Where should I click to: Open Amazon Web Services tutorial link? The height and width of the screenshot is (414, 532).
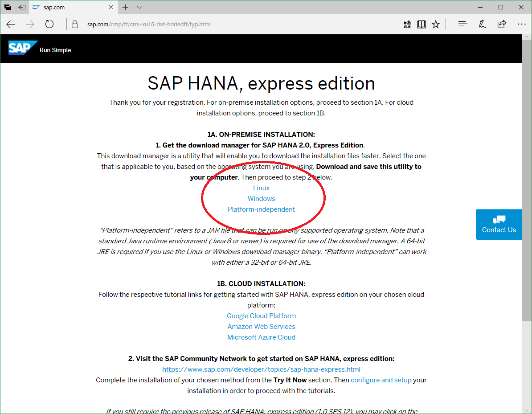click(261, 327)
